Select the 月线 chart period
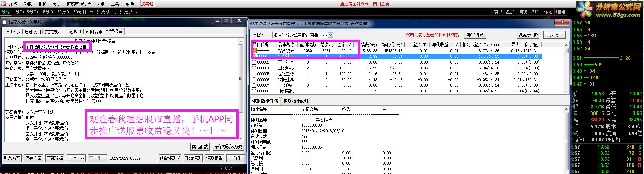The height and width of the screenshot is (174, 644). (x=117, y=12)
